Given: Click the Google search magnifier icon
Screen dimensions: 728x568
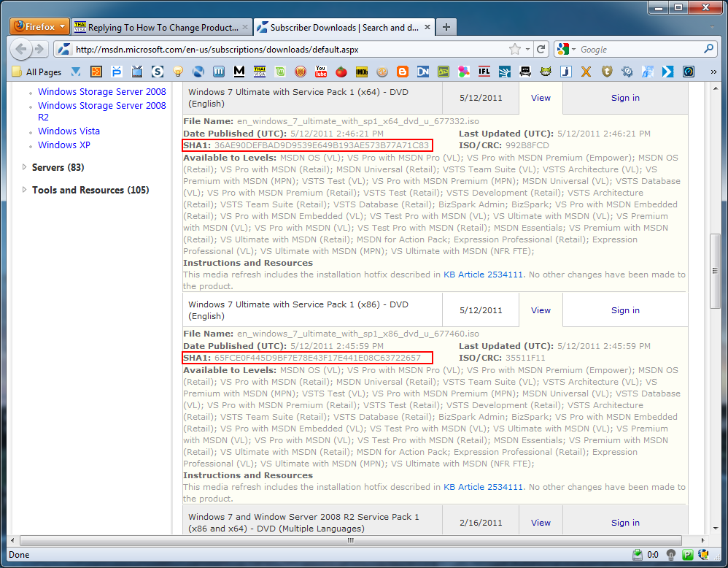Looking at the screenshot, I should (708, 49).
